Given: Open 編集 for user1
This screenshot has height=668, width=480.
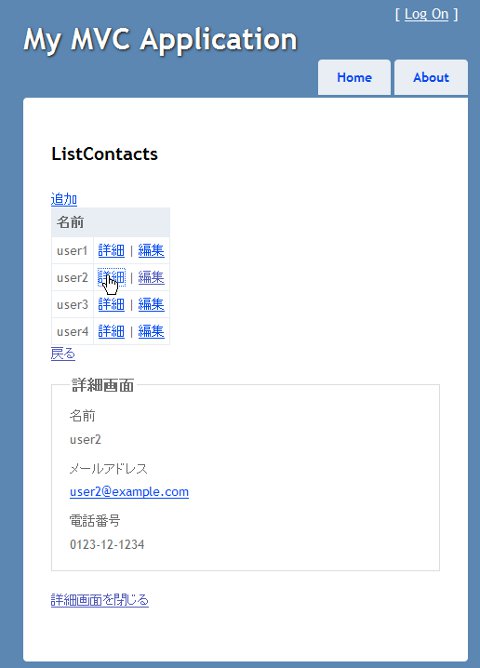Looking at the screenshot, I should pyautogui.click(x=151, y=250).
